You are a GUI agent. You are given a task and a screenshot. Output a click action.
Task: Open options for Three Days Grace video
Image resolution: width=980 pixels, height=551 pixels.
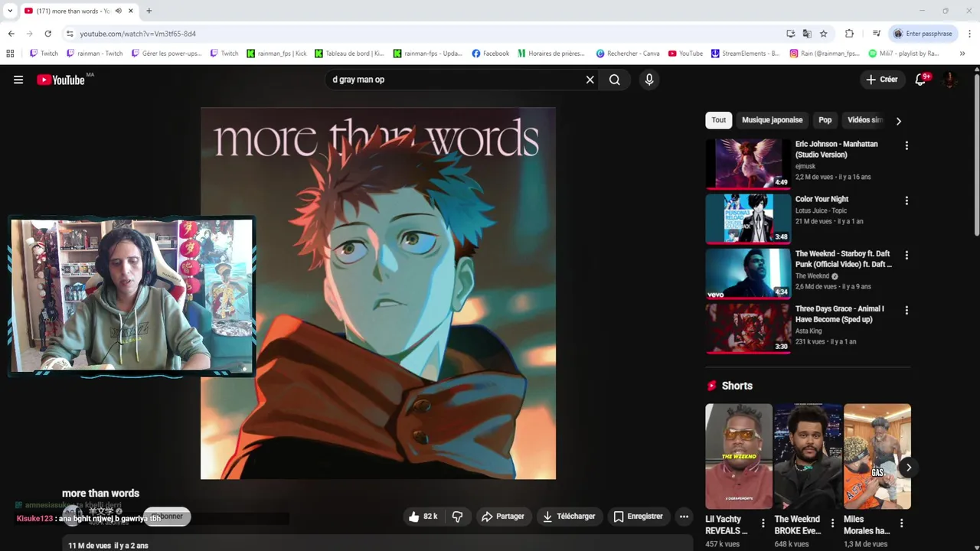[906, 311]
